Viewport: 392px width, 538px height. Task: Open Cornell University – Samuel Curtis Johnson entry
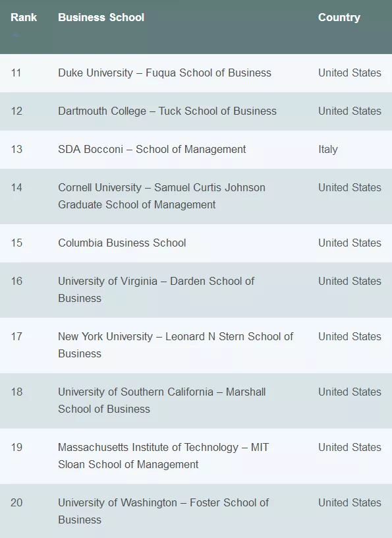[161, 196]
